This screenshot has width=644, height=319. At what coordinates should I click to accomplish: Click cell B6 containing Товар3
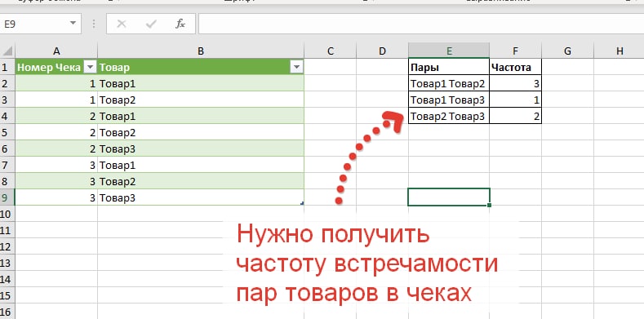tap(201, 149)
